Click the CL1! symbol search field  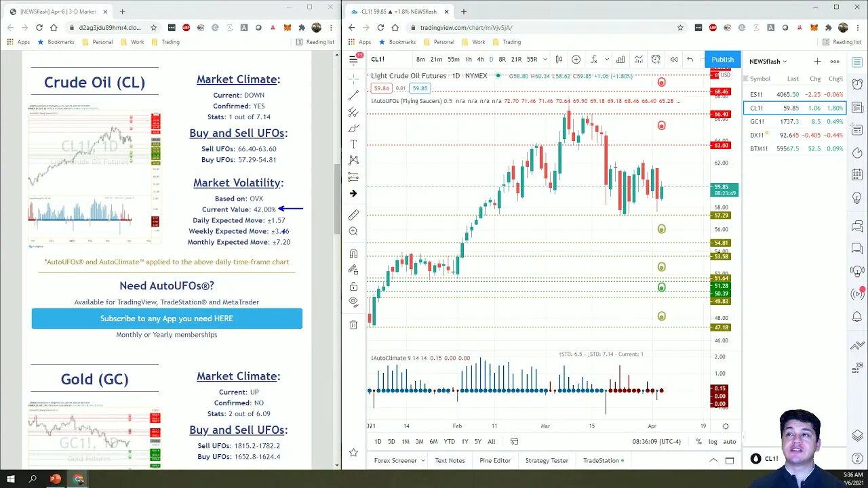(x=387, y=60)
